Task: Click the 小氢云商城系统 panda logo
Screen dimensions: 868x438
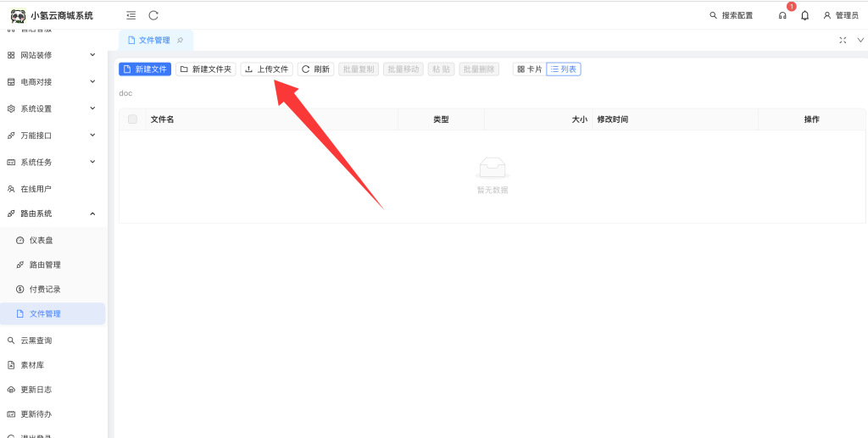Action: click(x=18, y=15)
